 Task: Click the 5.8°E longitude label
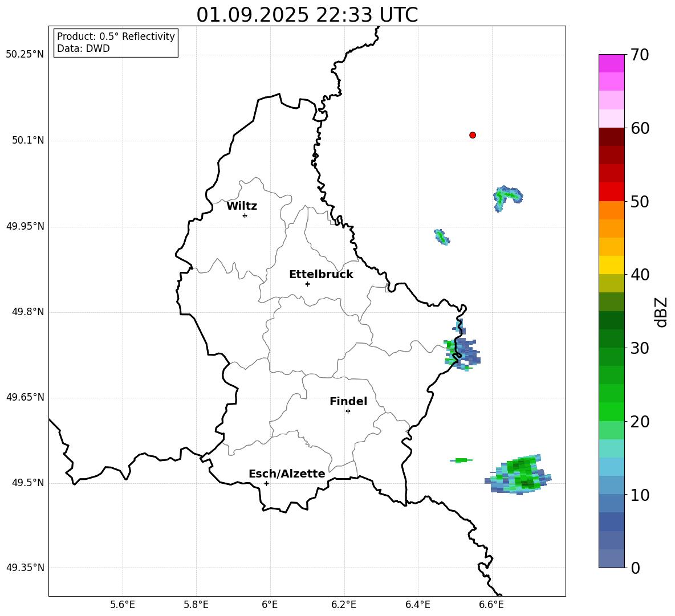click(x=196, y=605)
